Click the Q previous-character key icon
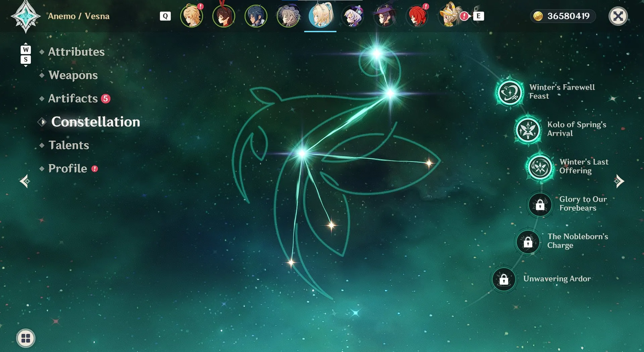This screenshot has width=644, height=352. click(x=165, y=16)
